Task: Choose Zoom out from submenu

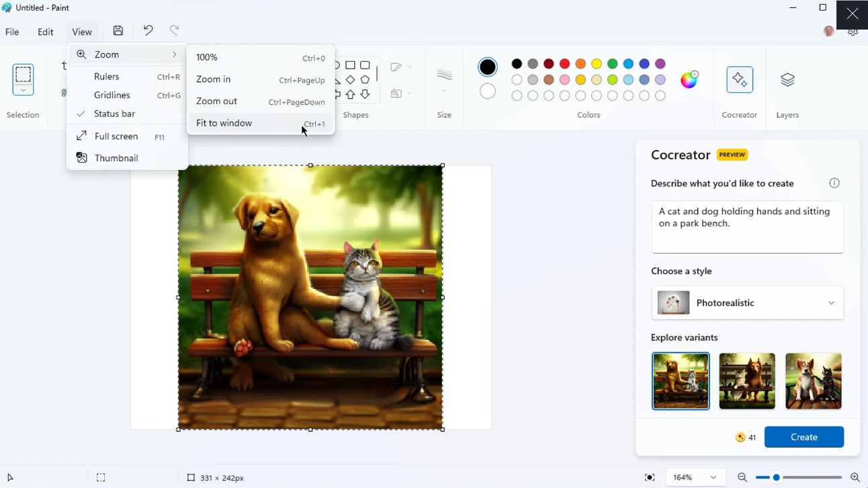Action: click(261, 101)
